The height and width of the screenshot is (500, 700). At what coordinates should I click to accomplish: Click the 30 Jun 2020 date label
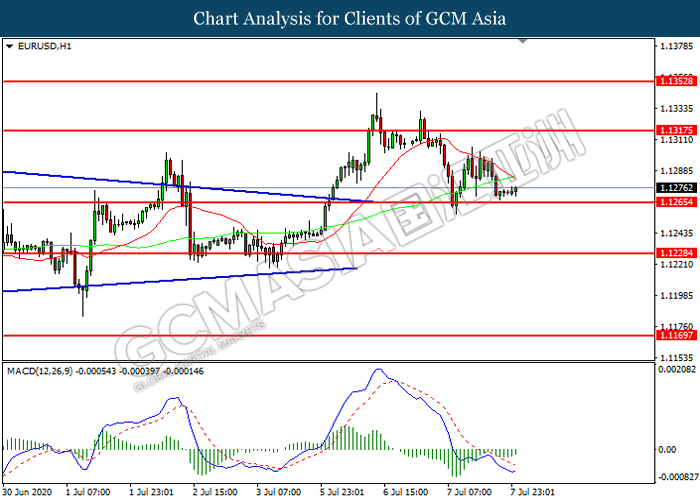click(x=28, y=492)
